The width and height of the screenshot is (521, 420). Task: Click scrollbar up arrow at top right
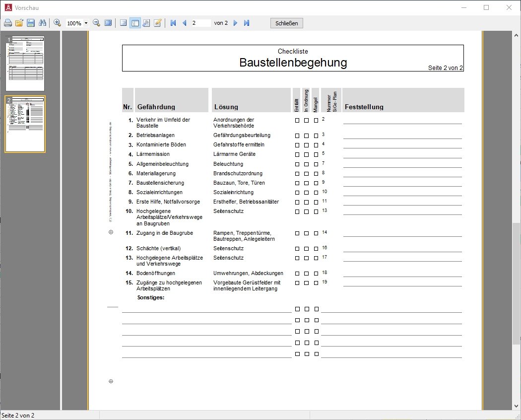pyautogui.click(x=516, y=35)
